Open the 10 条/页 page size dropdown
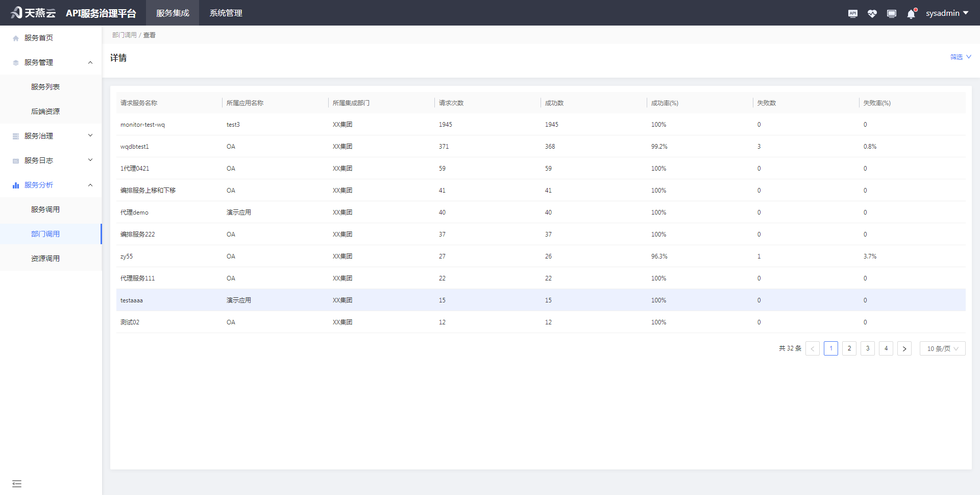Screen dimensions: 980x495 point(942,348)
